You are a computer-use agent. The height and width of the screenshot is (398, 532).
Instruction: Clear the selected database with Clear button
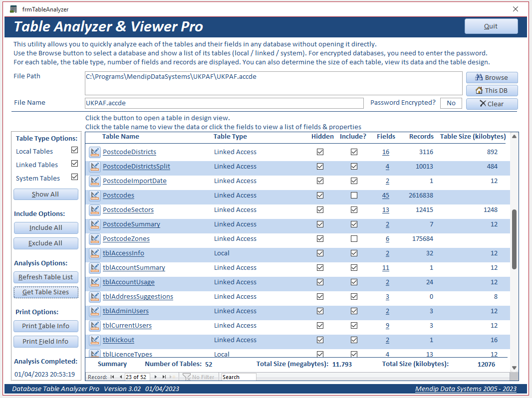[x=492, y=104]
